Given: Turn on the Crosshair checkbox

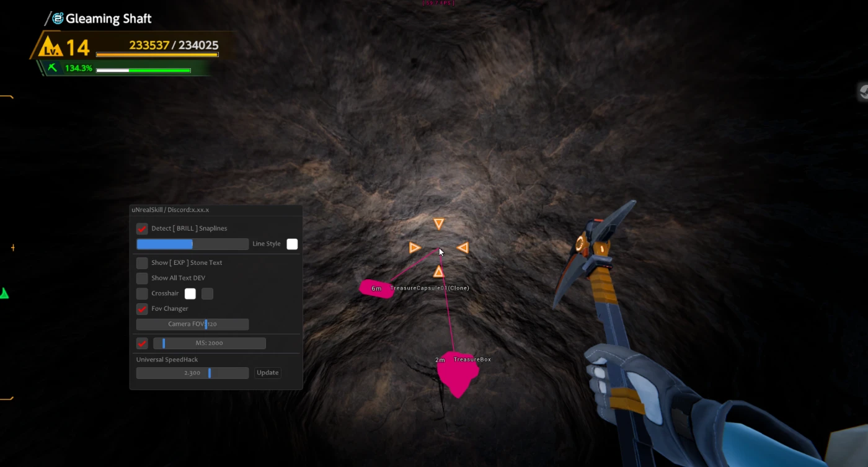Looking at the screenshot, I should (x=142, y=293).
